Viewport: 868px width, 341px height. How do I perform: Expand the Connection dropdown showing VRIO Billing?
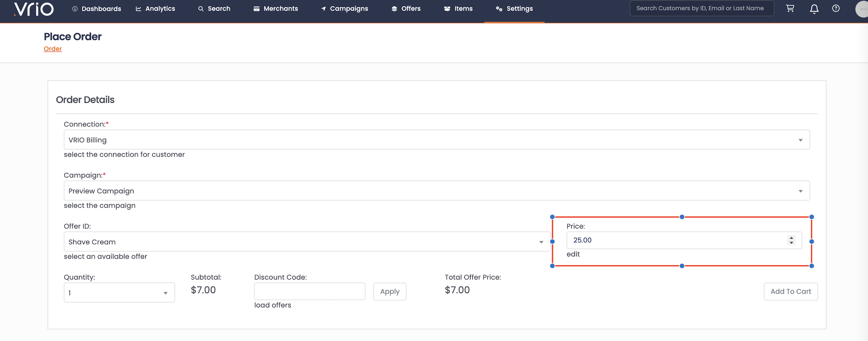(x=437, y=140)
